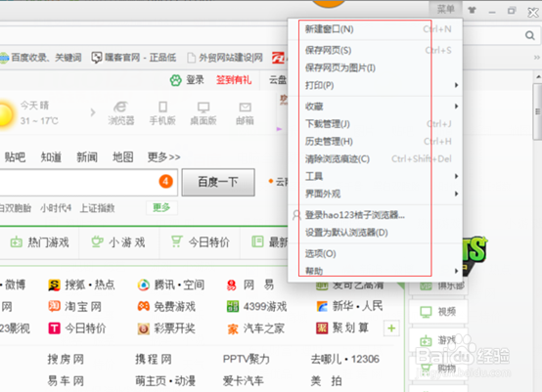Click the green 更多 button under search
The height and width of the screenshot is (392, 542).
[161, 207]
